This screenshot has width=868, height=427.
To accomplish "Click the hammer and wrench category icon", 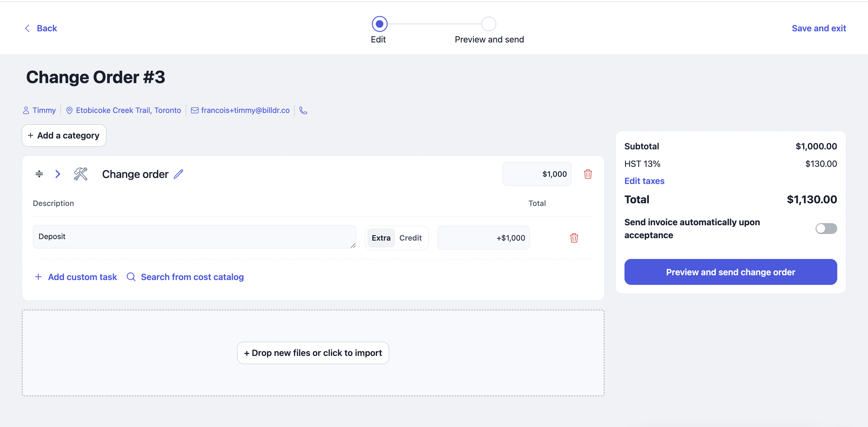I will coord(81,174).
